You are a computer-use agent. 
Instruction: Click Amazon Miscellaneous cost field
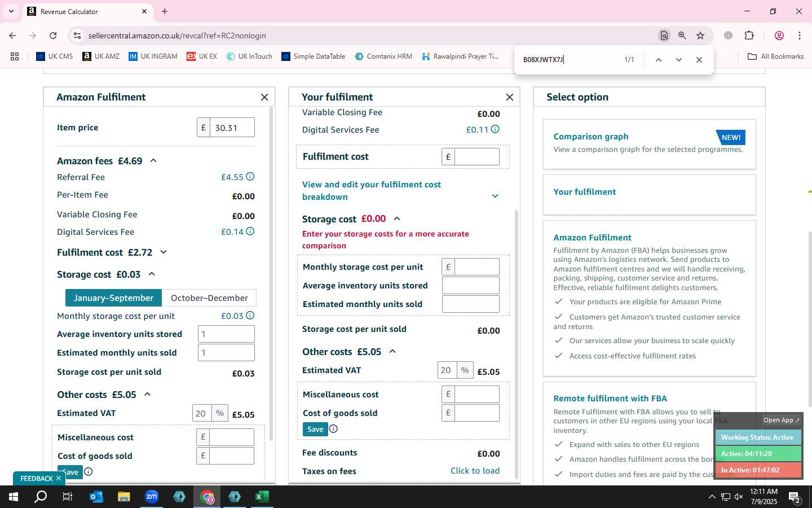[x=232, y=437]
